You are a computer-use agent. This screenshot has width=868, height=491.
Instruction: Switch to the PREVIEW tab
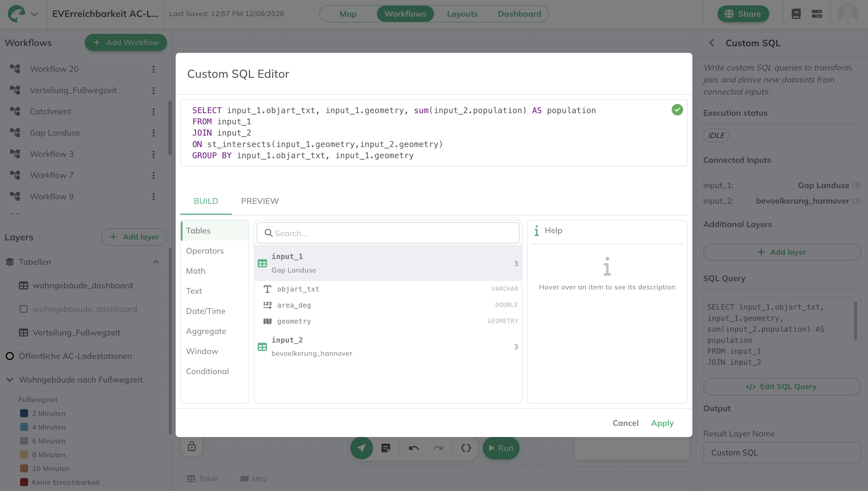260,201
